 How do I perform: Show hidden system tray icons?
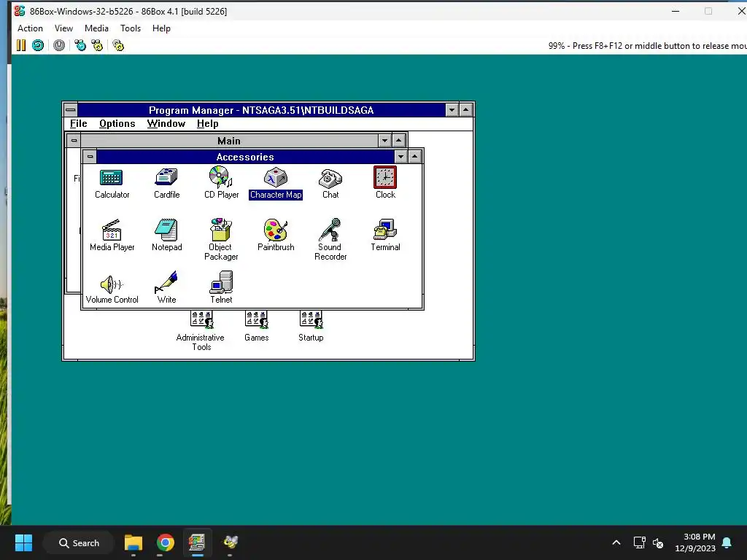click(616, 542)
